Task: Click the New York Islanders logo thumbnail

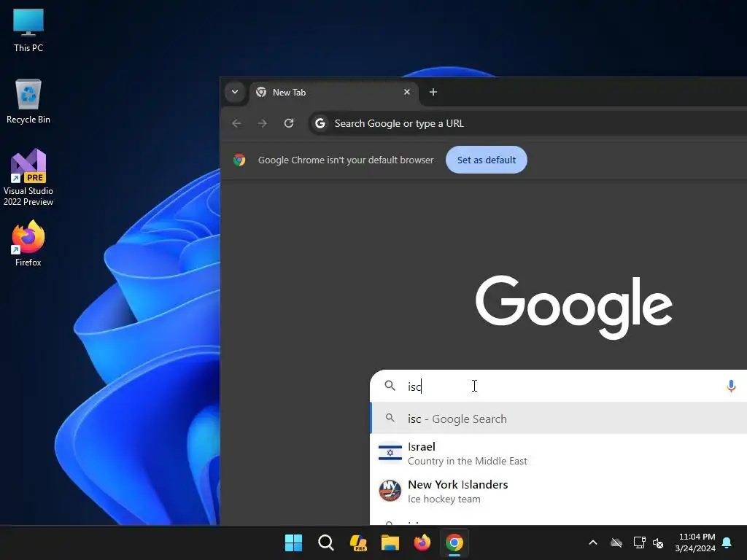Action: pos(390,491)
